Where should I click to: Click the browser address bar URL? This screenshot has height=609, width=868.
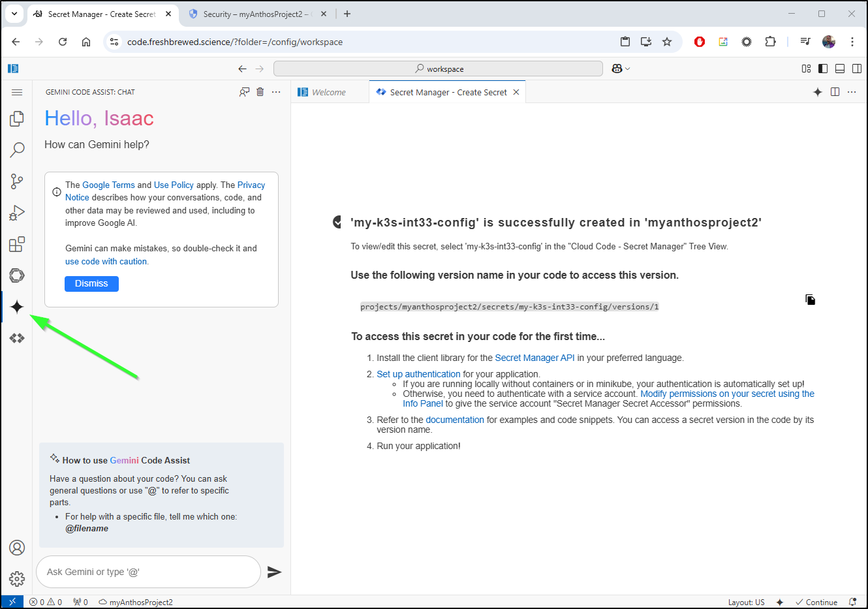[x=235, y=42]
